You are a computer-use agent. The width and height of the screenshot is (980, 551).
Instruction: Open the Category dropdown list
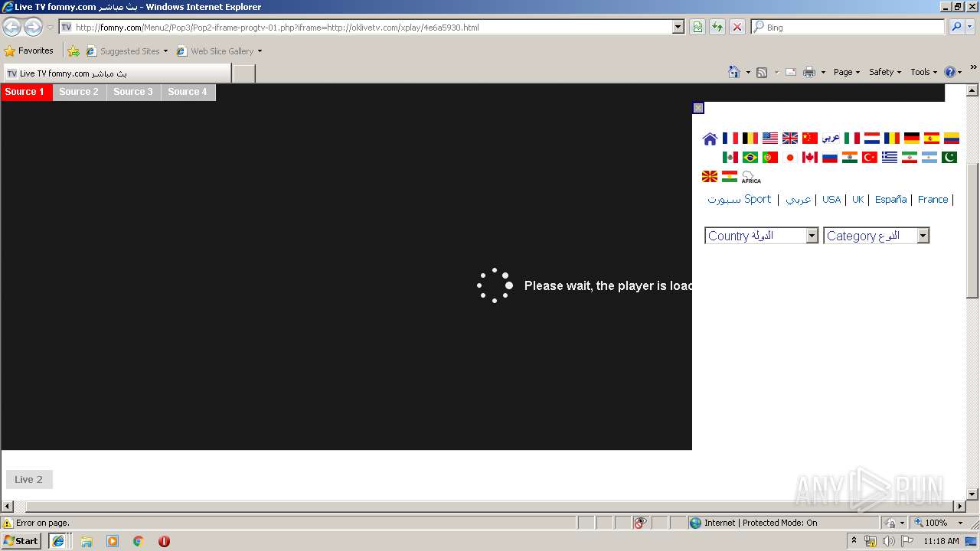click(x=877, y=236)
